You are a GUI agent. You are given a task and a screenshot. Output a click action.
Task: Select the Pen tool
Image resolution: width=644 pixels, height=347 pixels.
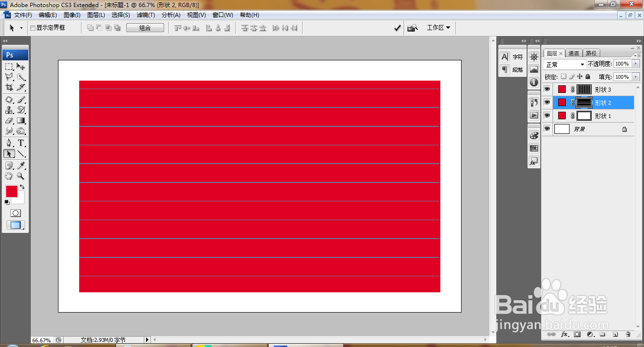(9, 143)
